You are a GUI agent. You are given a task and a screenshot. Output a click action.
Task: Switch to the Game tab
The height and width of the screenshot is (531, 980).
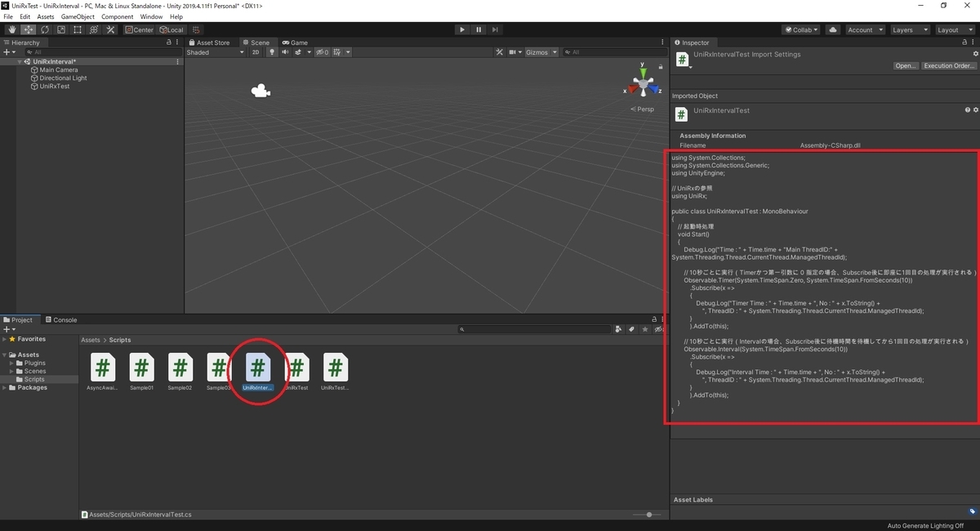pyautogui.click(x=296, y=42)
